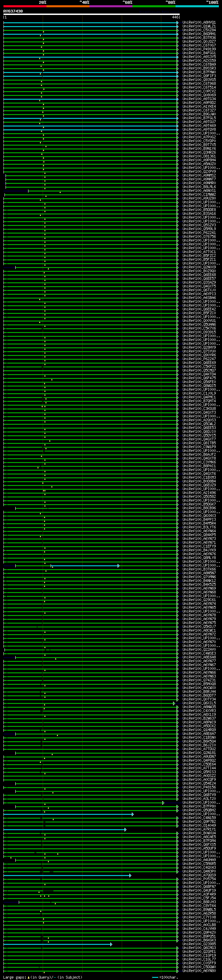Select hit label UniRef100_Q8MLY8
This screenshot has height=980, width=222.
point(199,558)
